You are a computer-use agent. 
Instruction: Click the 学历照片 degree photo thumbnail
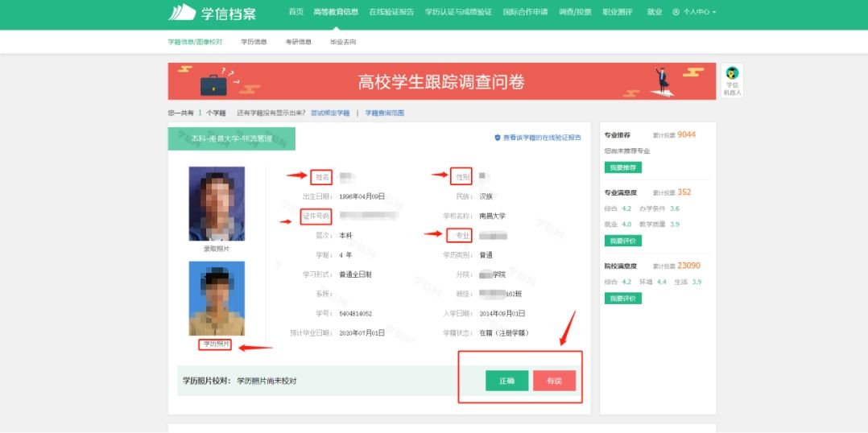pos(216,298)
